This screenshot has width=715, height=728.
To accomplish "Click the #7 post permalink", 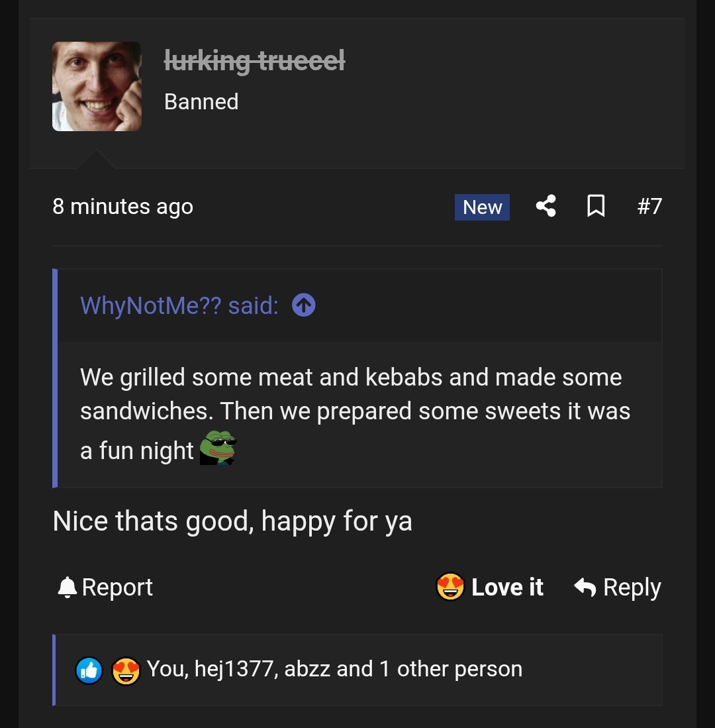I will pyautogui.click(x=650, y=206).
